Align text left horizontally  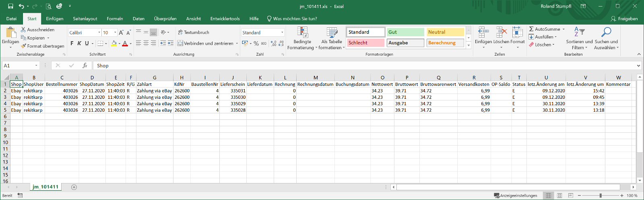coord(138,43)
